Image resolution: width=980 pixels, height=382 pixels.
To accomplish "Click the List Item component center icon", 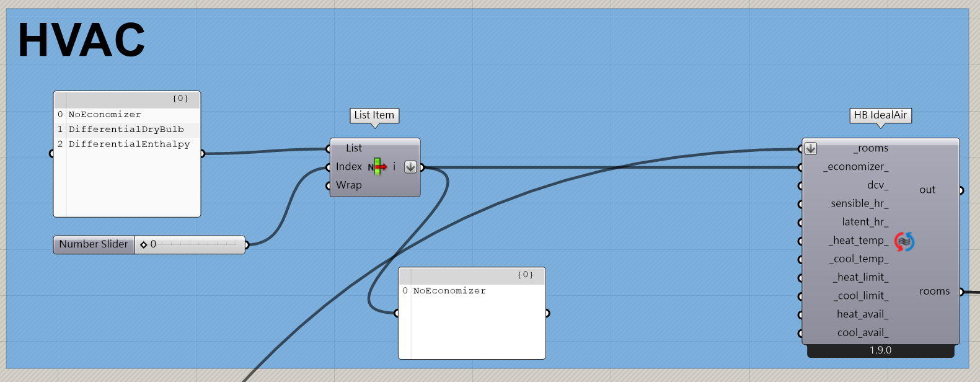I will pos(377,167).
